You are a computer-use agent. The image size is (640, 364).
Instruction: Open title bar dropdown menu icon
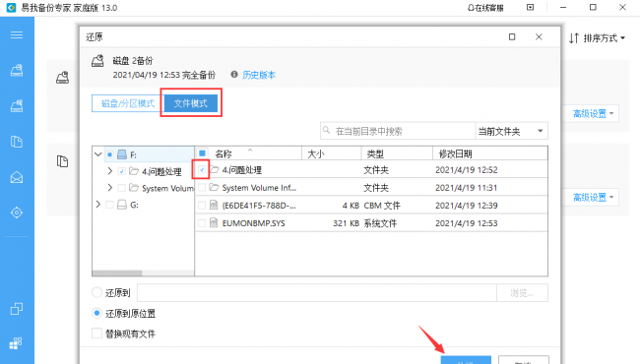pos(530,7)
